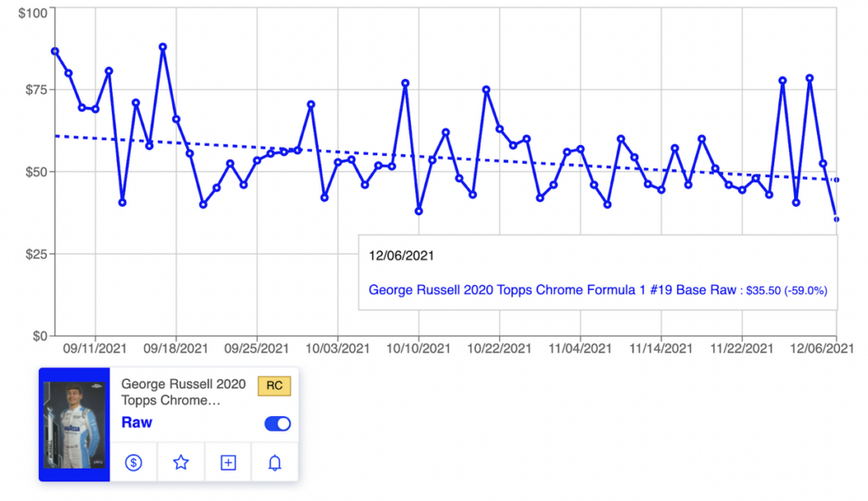Screen dimensions: 868x501
Task: Click the x-axis label 10/10/2021
Action: click(x=419, y=348)
